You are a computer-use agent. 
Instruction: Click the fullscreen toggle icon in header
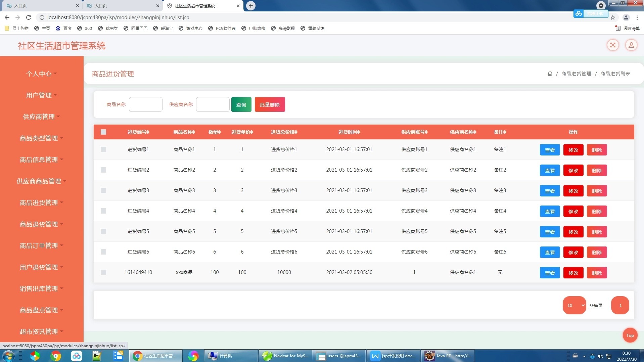(613, 45)
